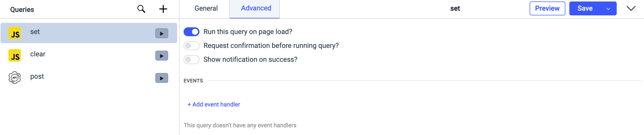Enable request confirmation before running query

click(x=191, y=46)
